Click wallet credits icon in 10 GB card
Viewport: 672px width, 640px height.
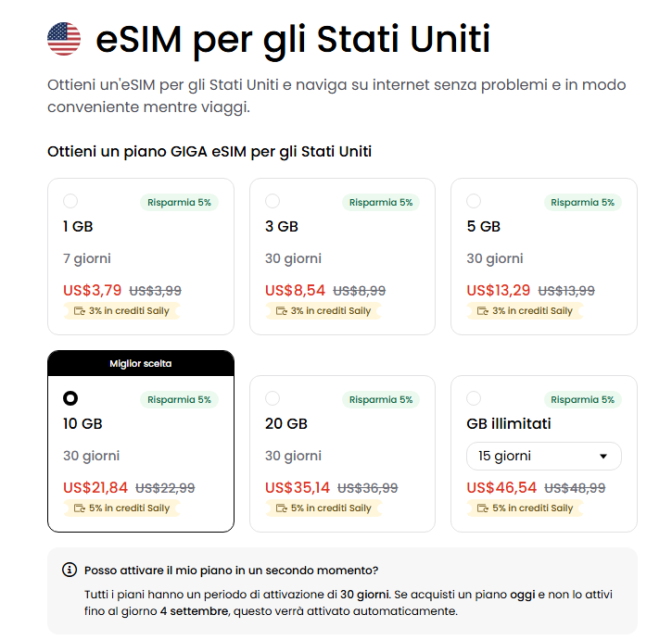tap(80, 508)
